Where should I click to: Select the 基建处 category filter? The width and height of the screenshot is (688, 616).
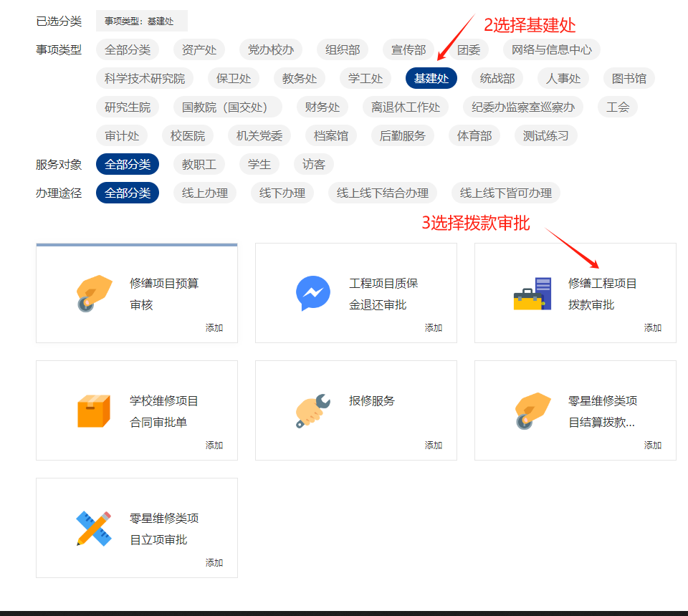[x=431, y=78]
